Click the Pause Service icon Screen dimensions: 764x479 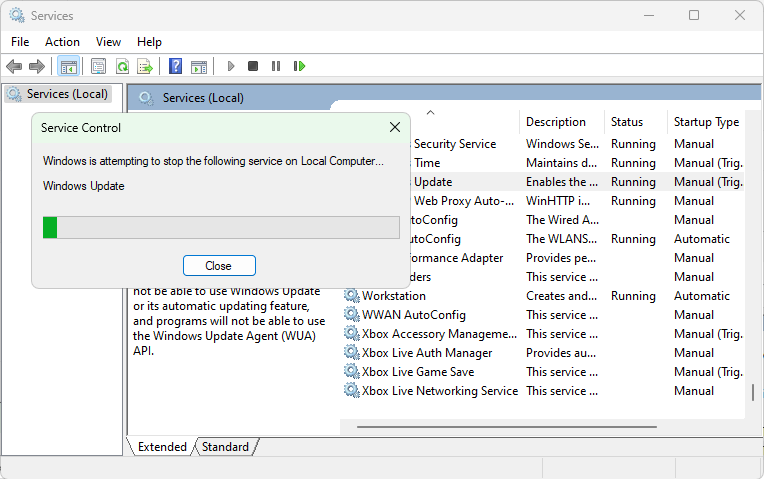tap(276, 66)
